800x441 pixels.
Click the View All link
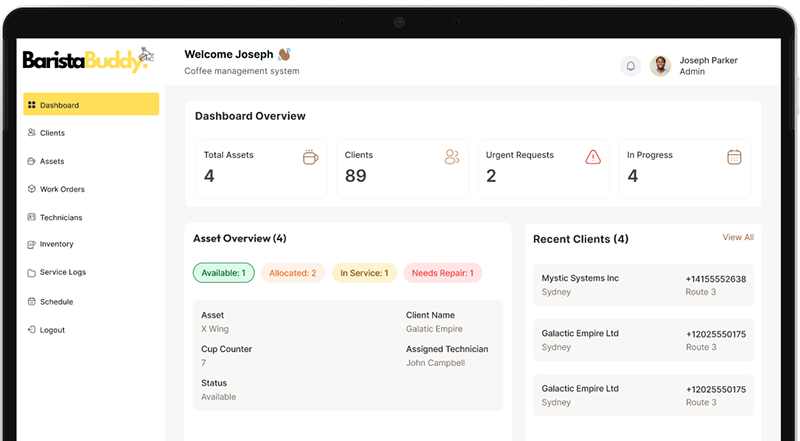pyautogui.click(x=738, y=237)
